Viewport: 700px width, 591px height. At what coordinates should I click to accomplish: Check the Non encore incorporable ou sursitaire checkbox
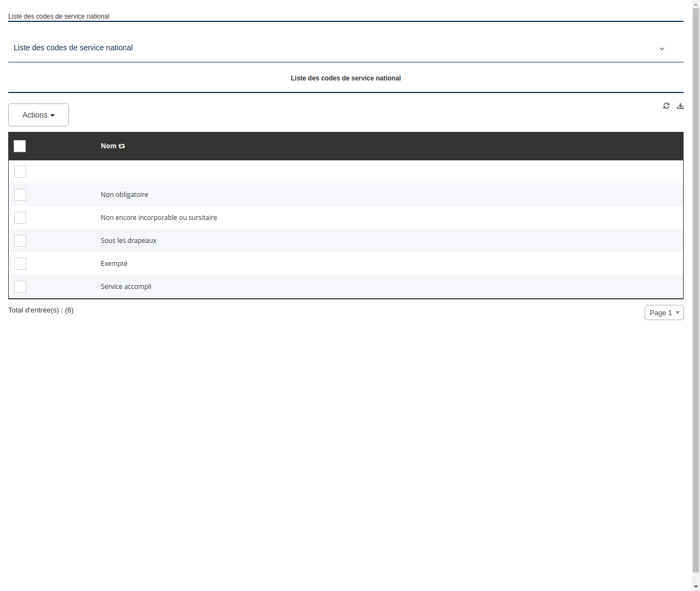click(20, 218)
